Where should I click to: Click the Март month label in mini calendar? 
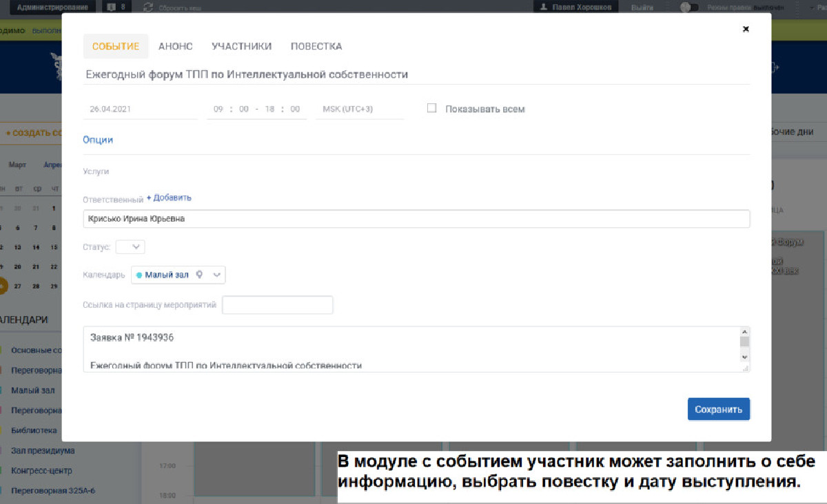point(18,165)
